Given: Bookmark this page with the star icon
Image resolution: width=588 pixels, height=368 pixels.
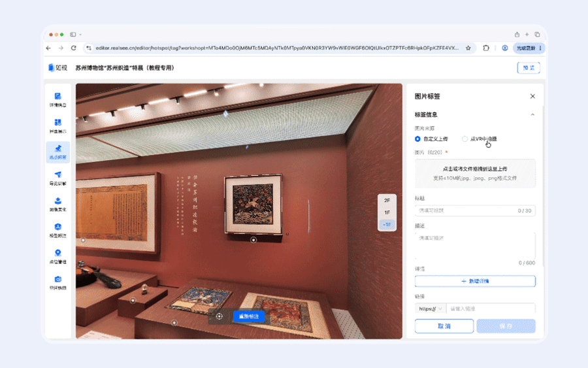Looking at the screenshot, I should tap(468, 48).
